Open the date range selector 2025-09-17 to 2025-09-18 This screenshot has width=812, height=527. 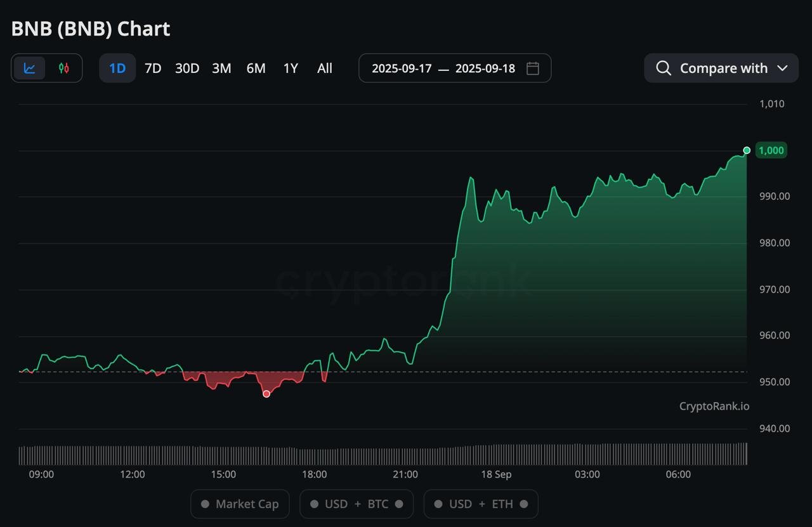pos(444,68)
